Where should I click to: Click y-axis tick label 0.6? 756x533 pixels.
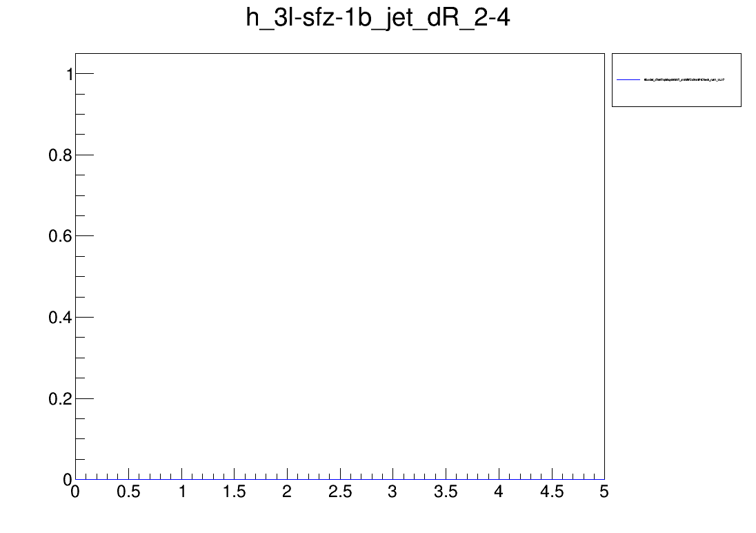pos(60,236)
